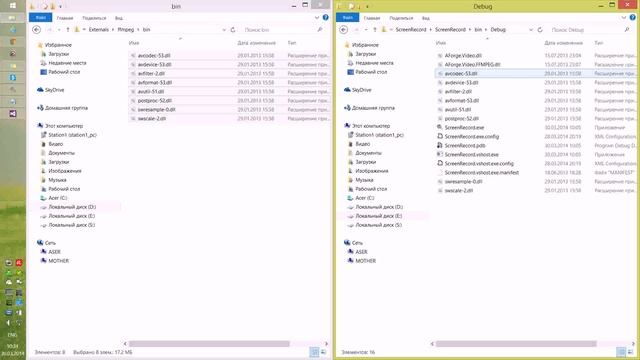Sort by Дата изменения column in Debug window
Viewport: 640px width, 360px height.
point(563,43)
